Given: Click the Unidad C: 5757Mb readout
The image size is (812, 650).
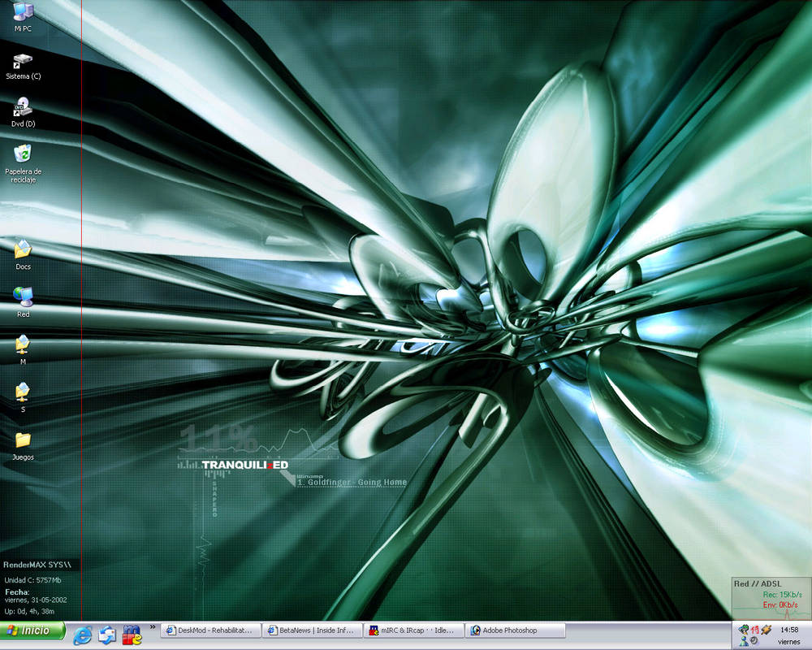Looking at the screenshot, I should (32, 580).
